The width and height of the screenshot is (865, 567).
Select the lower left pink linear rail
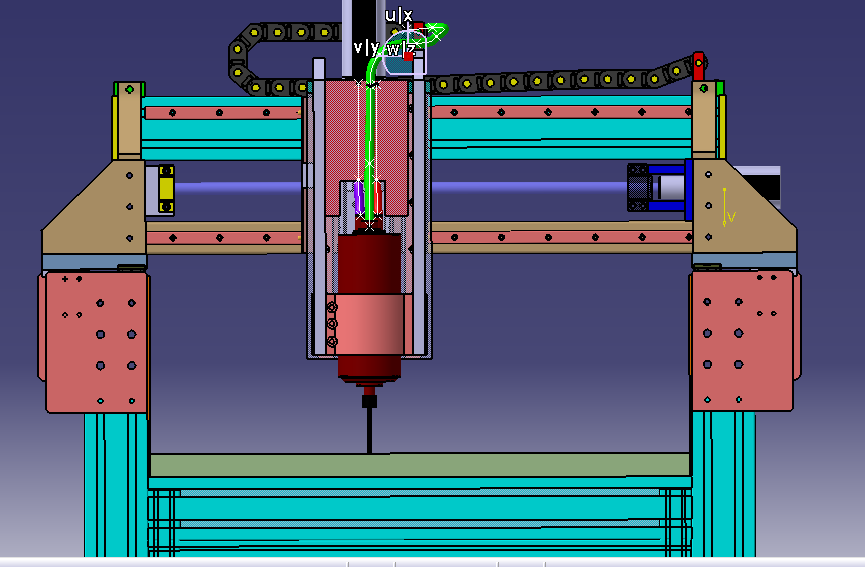click(223, 238)
